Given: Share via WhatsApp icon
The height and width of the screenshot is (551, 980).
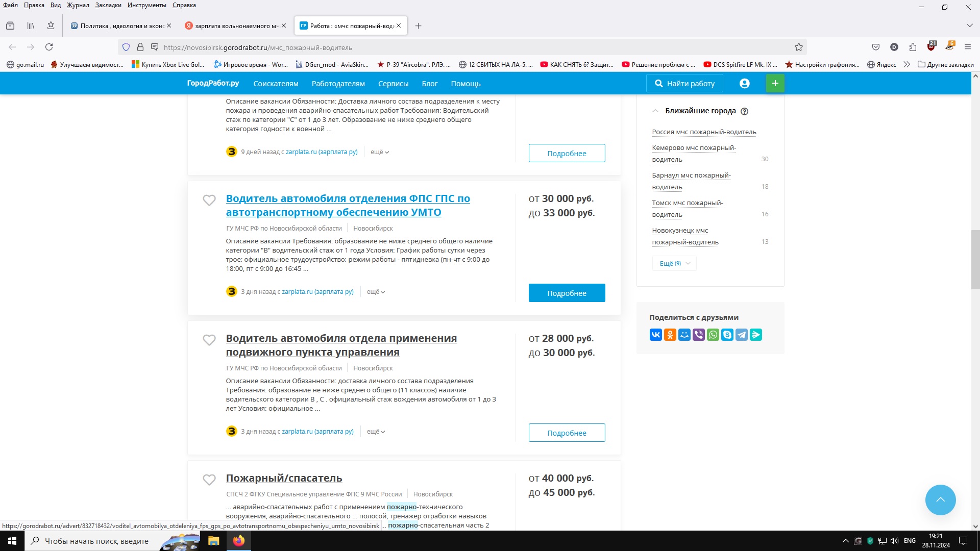Looking at the screenshot, I should (713, 335).
